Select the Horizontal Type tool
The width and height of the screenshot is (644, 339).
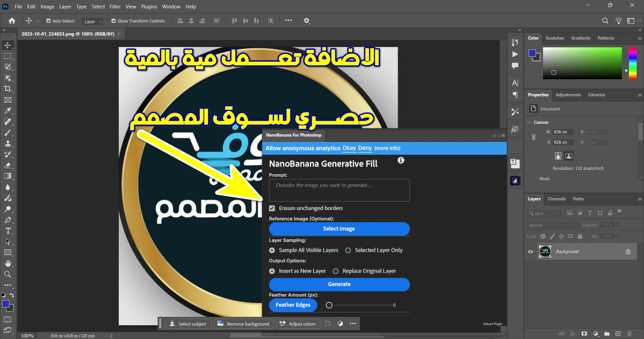(x=8, y=231)
